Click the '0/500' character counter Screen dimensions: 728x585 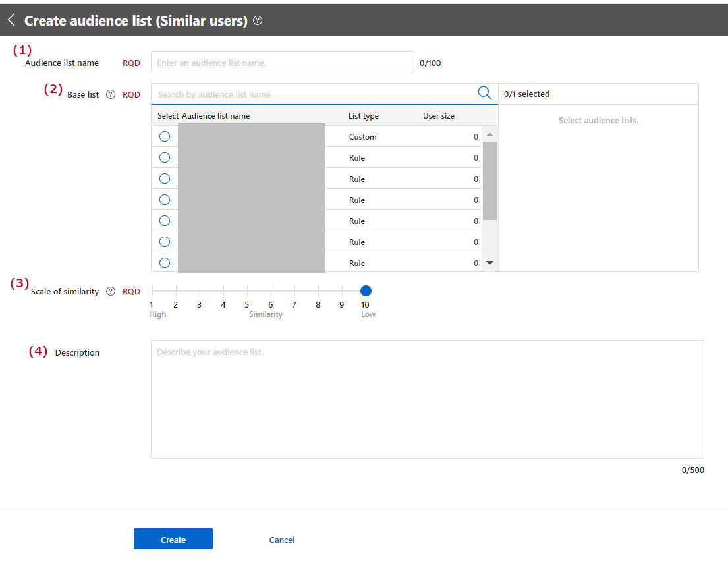(692, 470)
